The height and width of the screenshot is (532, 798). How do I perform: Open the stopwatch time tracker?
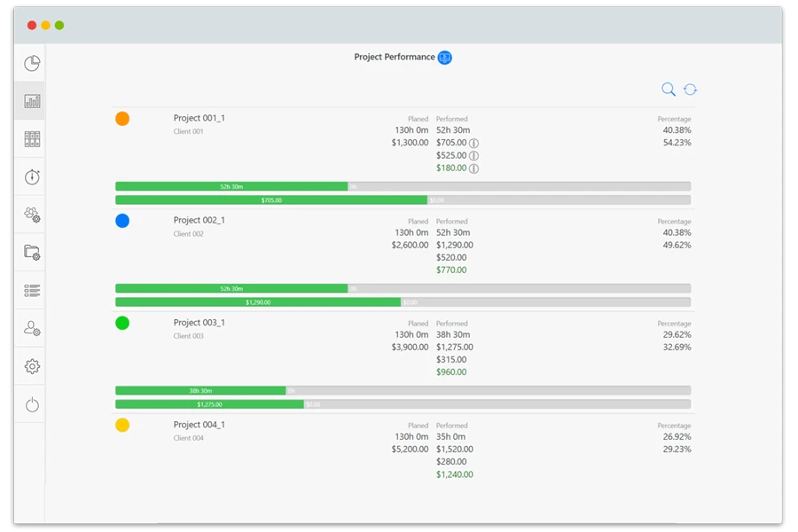pyautogui.click(x=32, y=177)
